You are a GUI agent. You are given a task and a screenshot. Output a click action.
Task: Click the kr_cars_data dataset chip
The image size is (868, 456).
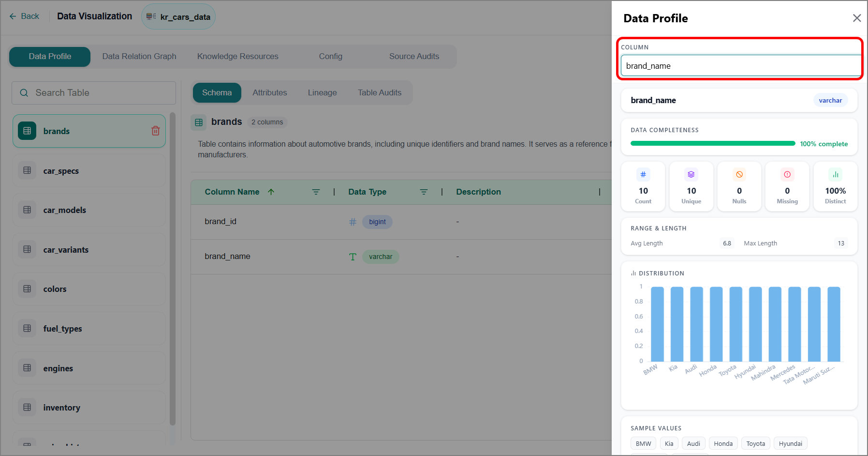pos(178,17)
